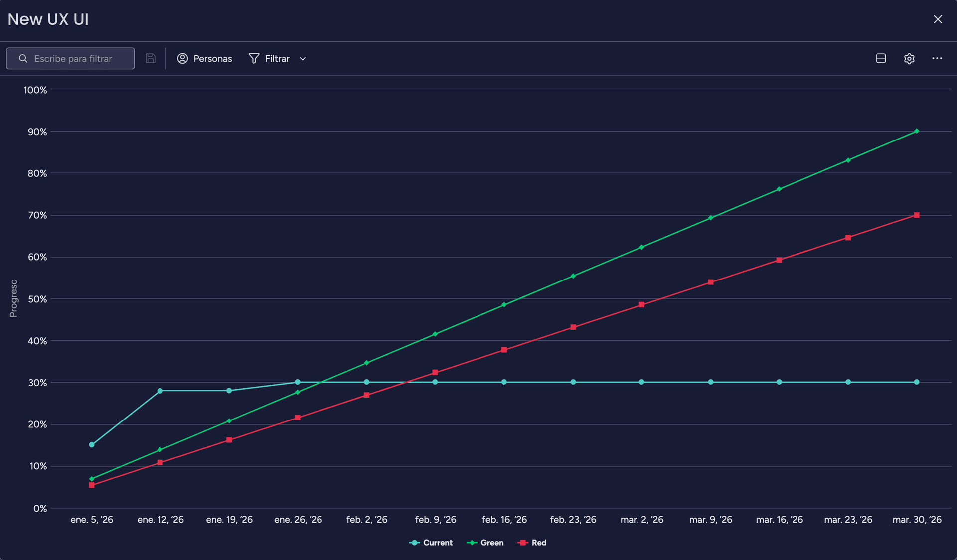Click the search magnifier icon

tap(23, 58)
